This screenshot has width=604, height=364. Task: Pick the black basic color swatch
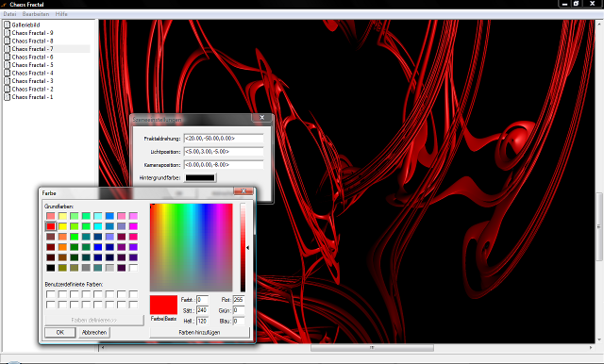pyautogui.click(x=50, y=268)
